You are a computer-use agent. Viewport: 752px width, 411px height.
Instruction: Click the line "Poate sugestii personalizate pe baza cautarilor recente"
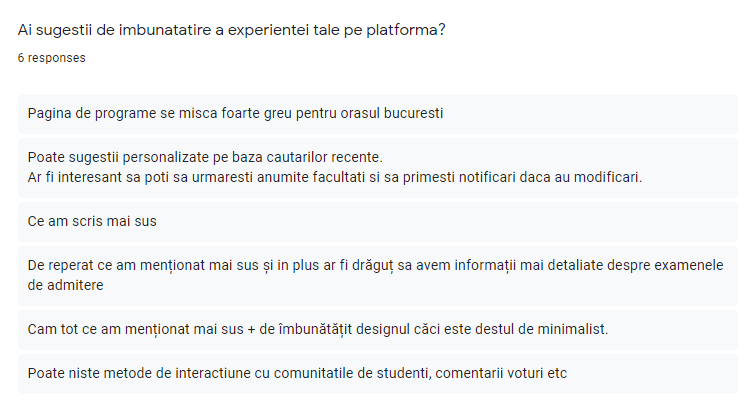pos(205,158)
